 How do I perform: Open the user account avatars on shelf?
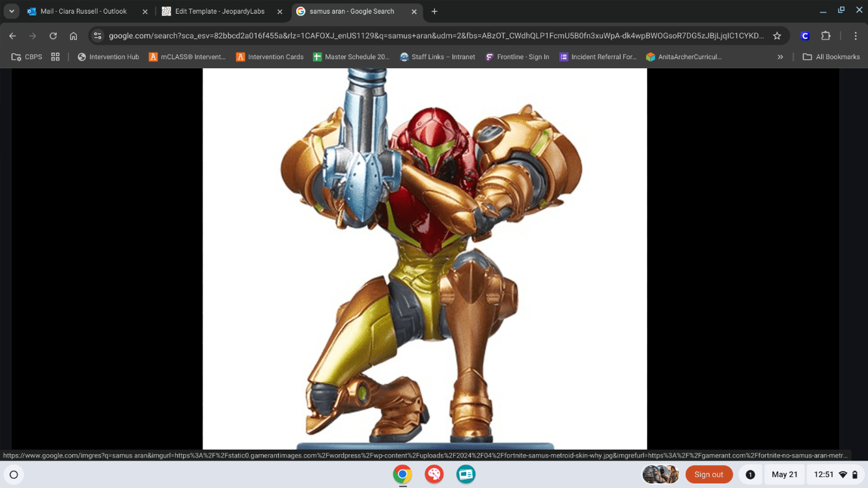coord(660,474)
